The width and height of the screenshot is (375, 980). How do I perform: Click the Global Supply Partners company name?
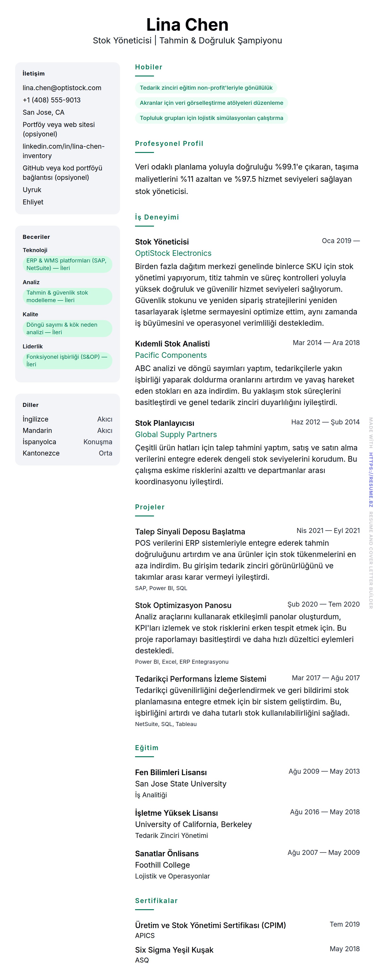(175, 435)
